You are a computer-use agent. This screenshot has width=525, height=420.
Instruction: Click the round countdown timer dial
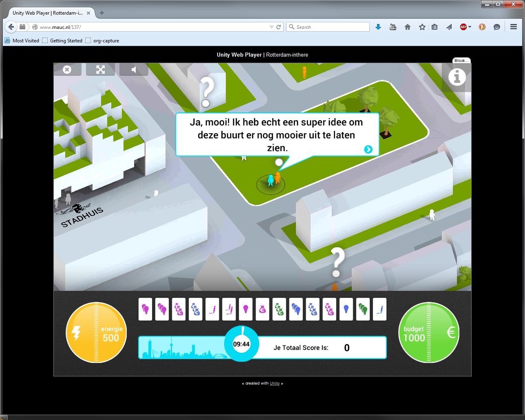pyautogui.click(x=242, y=344)
